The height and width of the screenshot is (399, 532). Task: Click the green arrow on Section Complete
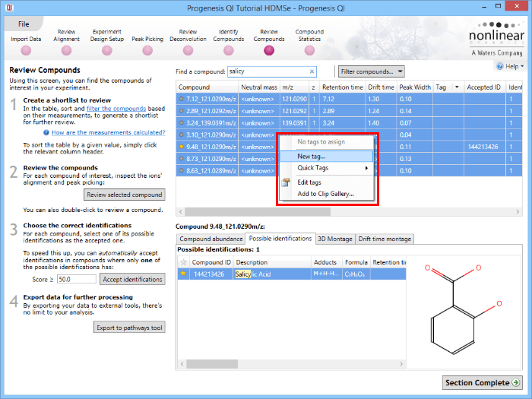[x=516, y=383]
